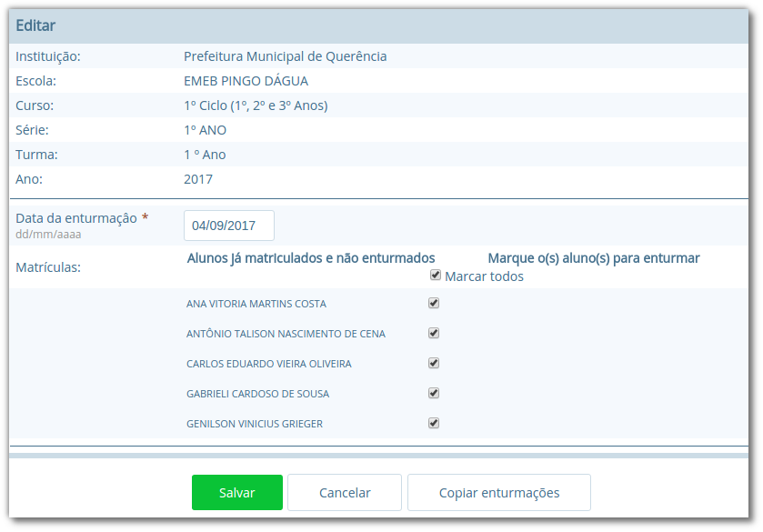The height and width of the screenshot is (532, 763).
Task: Uncheck the checkbox beside ANTÔNIO TALISON NASCIMENTO DE CENA
Action: point(434,332)
